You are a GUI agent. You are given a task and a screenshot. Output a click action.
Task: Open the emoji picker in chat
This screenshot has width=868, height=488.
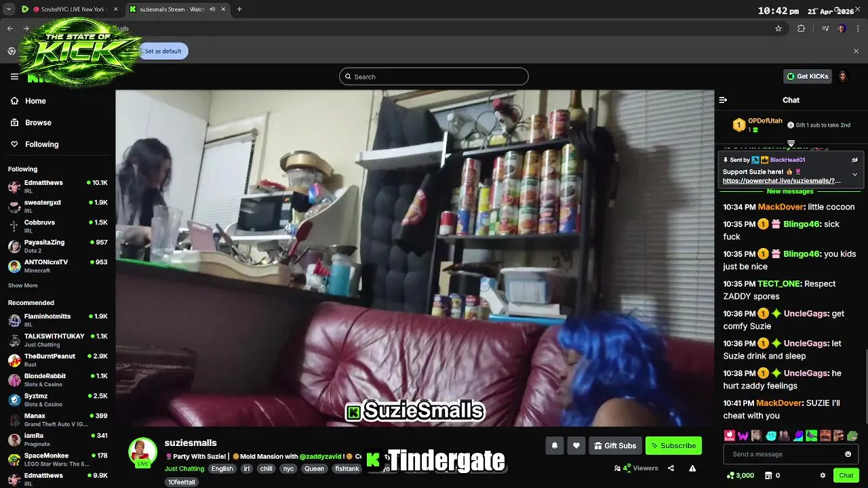click(x=848, y=454)
